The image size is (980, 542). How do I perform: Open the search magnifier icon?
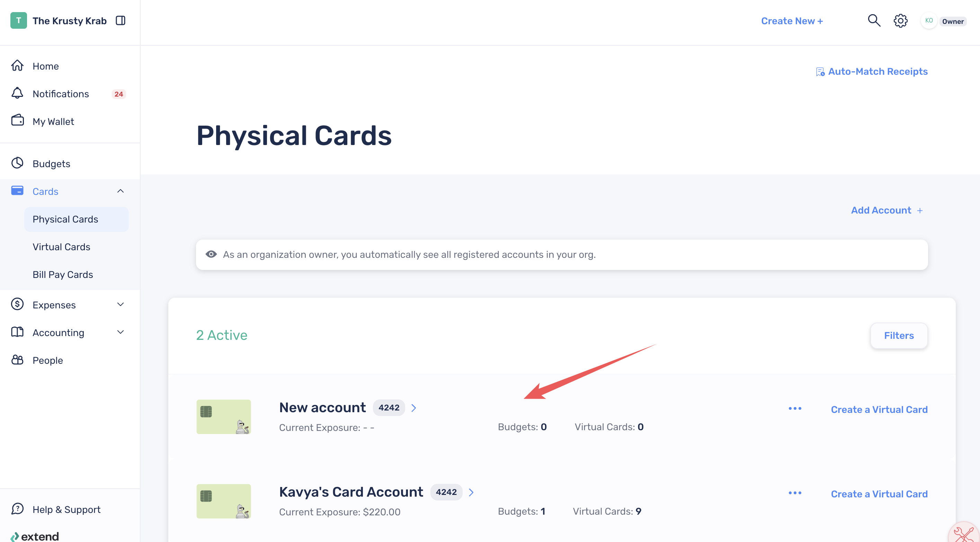pyautogui.click(x=874, y=20)
